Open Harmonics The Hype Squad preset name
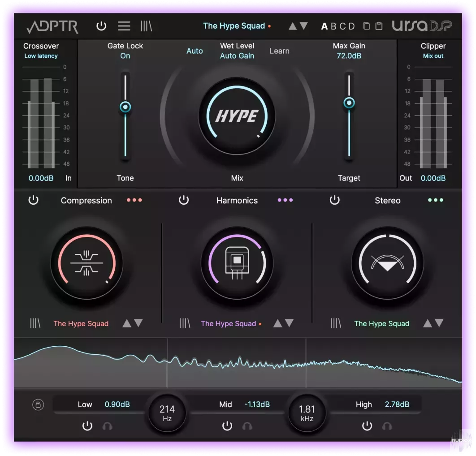This screenshot has height=456, width=476. click(x=229, y=323)
